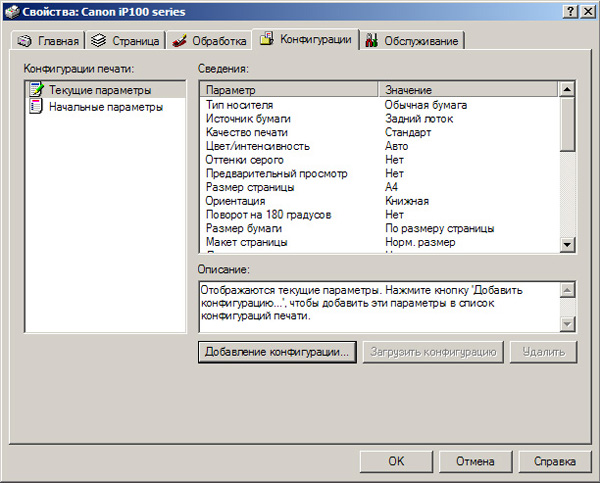Click the Качество печати parameter
Screen dimensions: 600x483
pos(247,132)
